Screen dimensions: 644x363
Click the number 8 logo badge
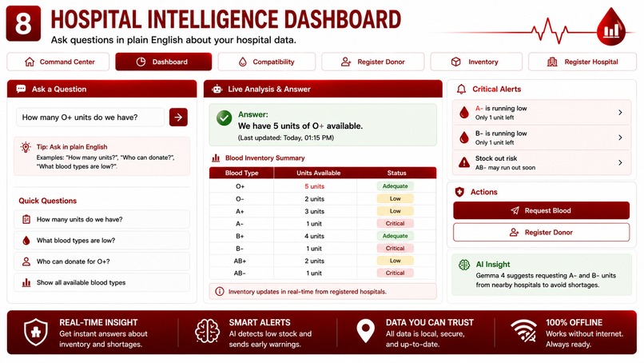[x=23, y=23]
